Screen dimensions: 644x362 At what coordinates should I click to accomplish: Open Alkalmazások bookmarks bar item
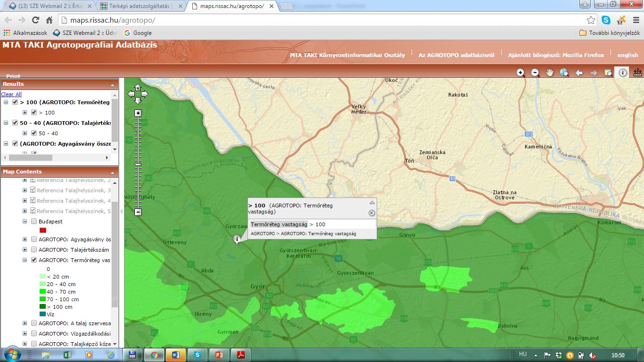[x=26, y=33]
